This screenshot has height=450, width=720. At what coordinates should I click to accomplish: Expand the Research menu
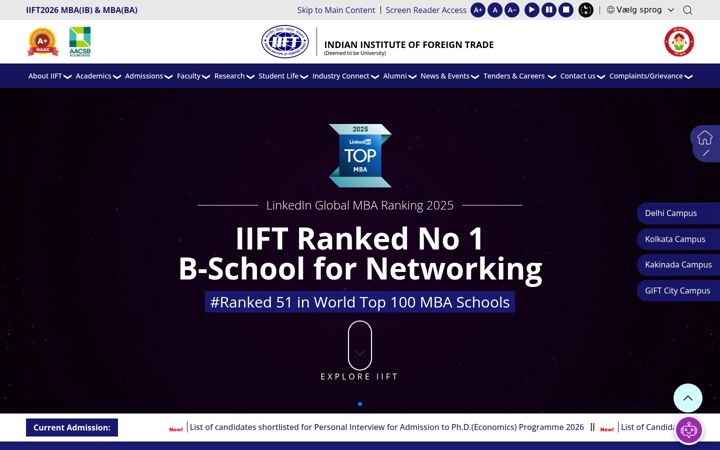point(234,76)
